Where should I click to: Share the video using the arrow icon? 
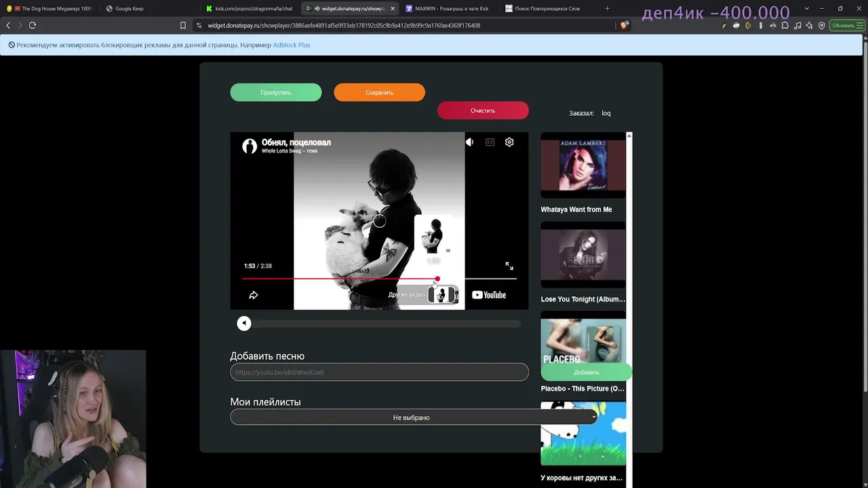point(254,295)
